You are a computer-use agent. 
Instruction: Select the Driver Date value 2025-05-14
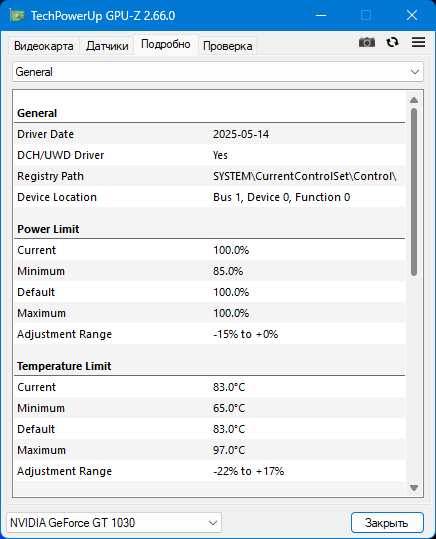(x=241, y=134)
